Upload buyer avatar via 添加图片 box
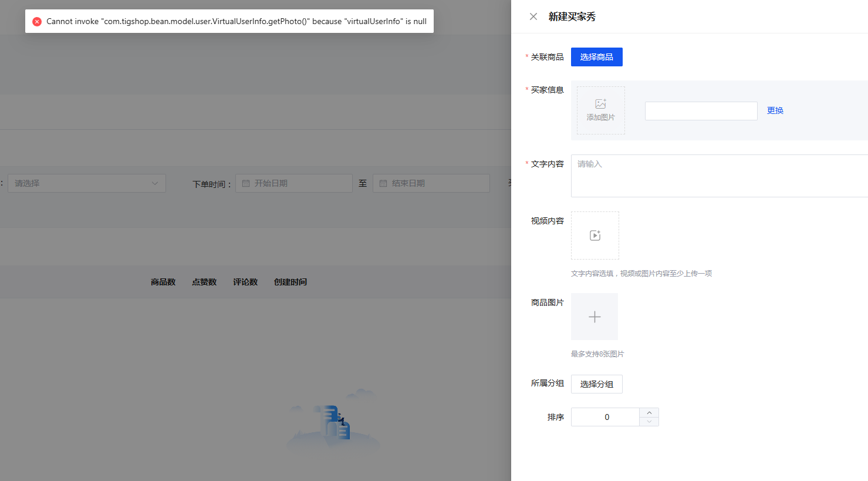This screenshot has height=481, width=868. [600, 110]
